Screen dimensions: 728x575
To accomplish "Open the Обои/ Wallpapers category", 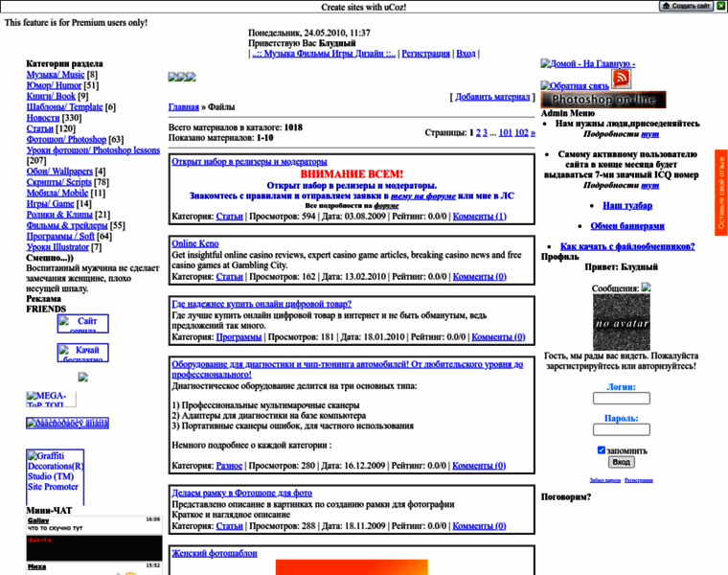I will [x=59, y=171].
